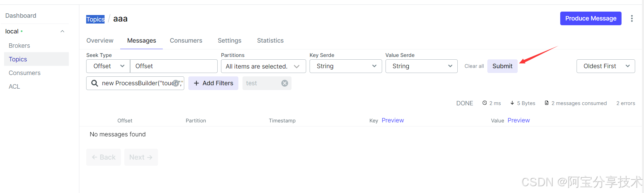Collapse the local cluster menu
Screen dimensions: 644x193
point(62,31)
